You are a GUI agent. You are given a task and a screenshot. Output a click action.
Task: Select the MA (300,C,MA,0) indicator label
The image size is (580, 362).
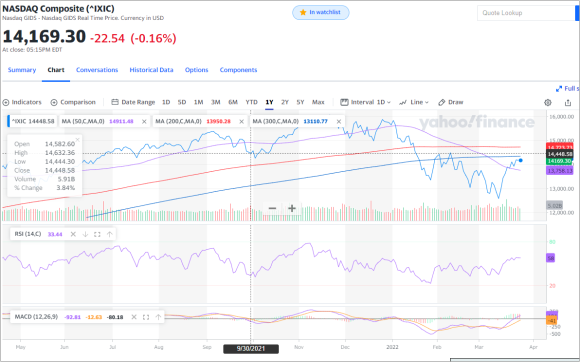(x=276, y=121)
